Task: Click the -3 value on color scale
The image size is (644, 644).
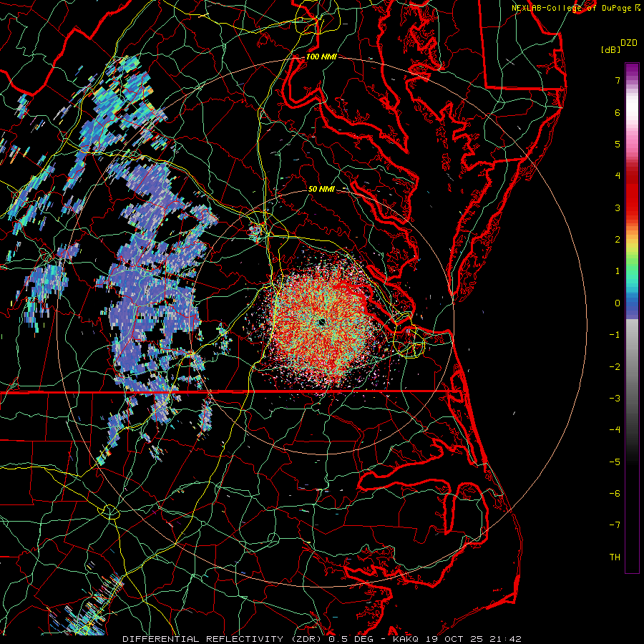Action: (615, 399)
